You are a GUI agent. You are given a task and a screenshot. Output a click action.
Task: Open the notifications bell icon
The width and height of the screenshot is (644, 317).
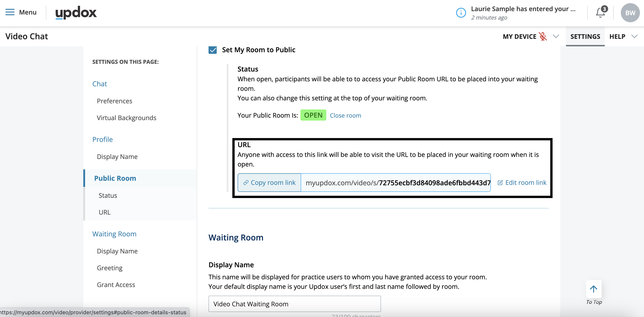600,12
